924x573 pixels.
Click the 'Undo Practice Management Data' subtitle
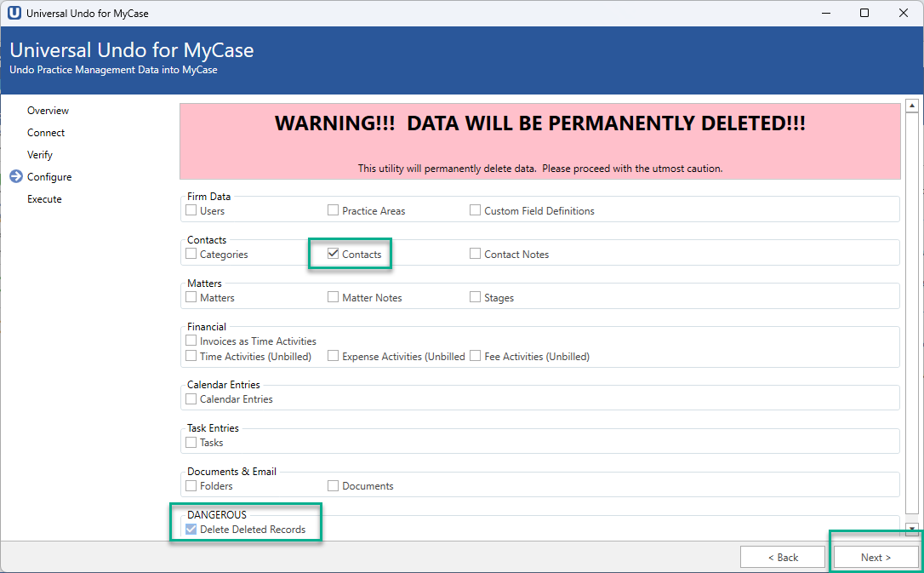[x=113, y=70]
